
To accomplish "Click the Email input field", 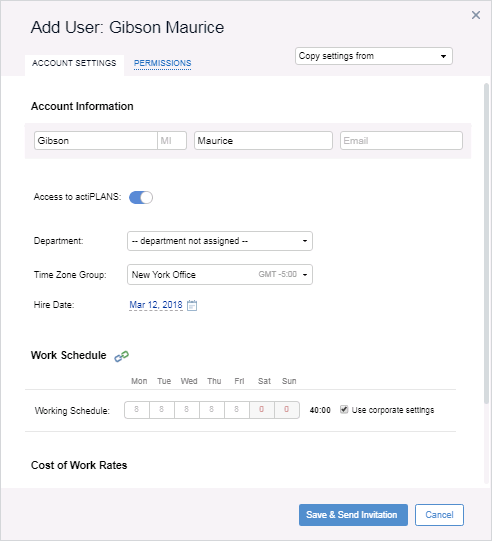I will pos(401,140).
